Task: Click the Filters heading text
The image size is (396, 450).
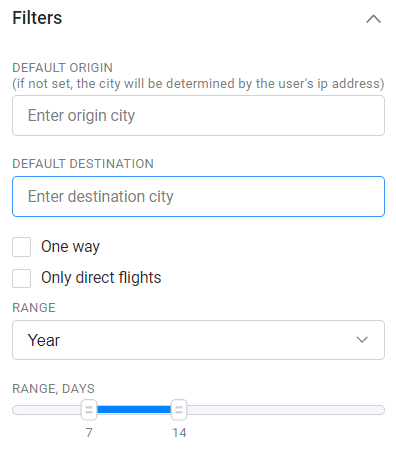Action: [x=37, y=18]
